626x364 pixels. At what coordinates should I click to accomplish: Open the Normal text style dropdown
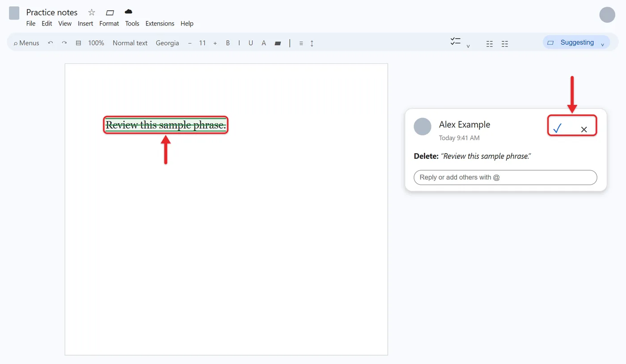coord(130,43)
